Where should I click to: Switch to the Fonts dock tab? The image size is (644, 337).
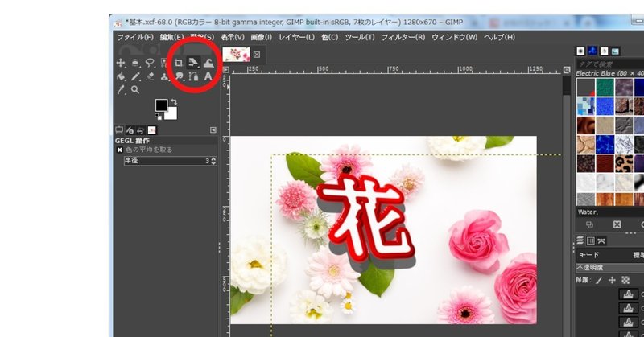604,51
